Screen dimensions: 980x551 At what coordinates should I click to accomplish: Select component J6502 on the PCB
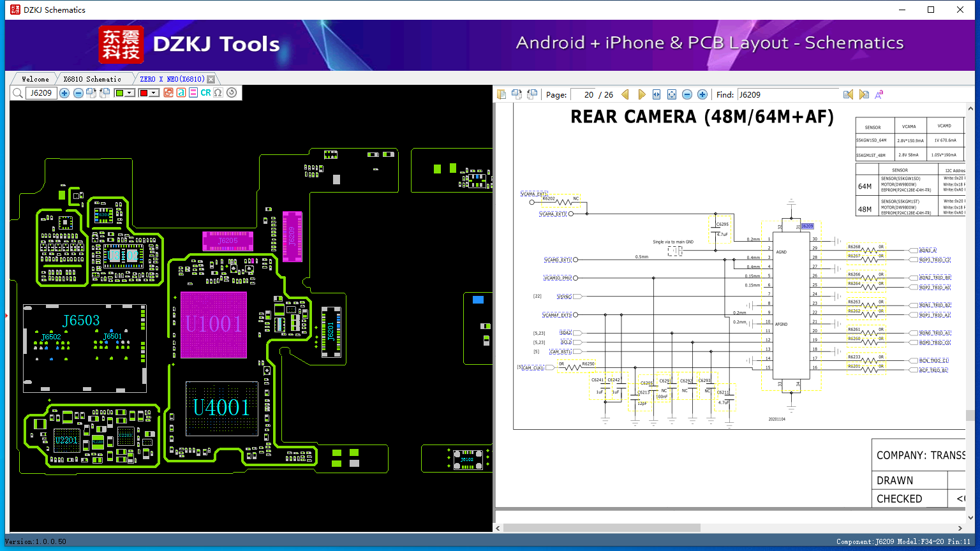pyautogui.click(x=51, y=337)
